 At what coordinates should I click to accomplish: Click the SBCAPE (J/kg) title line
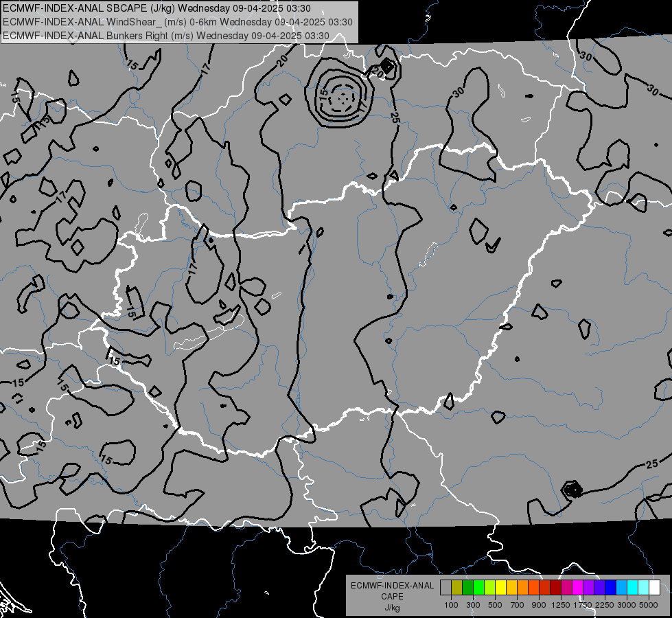pos(157,8)
